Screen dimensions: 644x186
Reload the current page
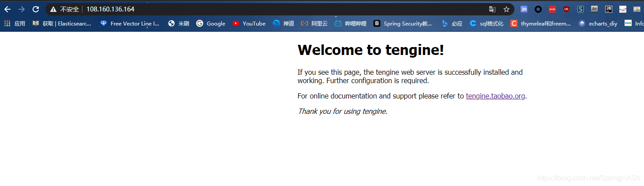[x=36, y=9]
